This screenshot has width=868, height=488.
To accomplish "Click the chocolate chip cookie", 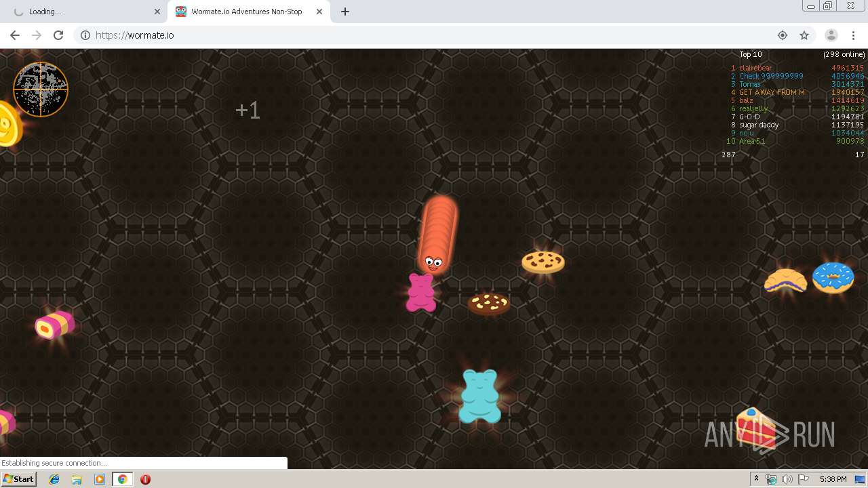I will pos(543,262).
